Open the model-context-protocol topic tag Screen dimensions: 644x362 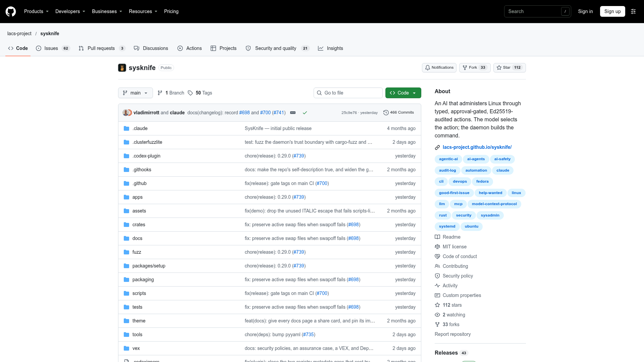click(494, 204)
